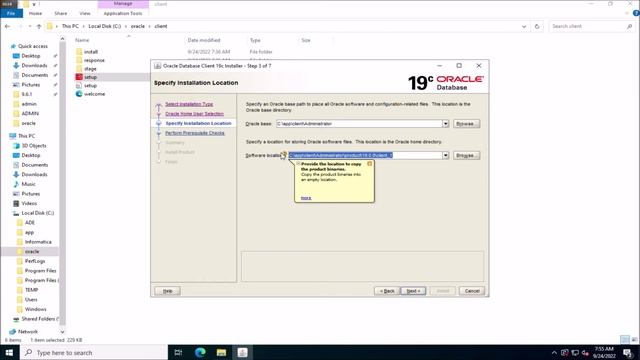The width and height of the screenshot is (640, 360).
Task: Browse for Oracle base directory
Action: point(466,124)
